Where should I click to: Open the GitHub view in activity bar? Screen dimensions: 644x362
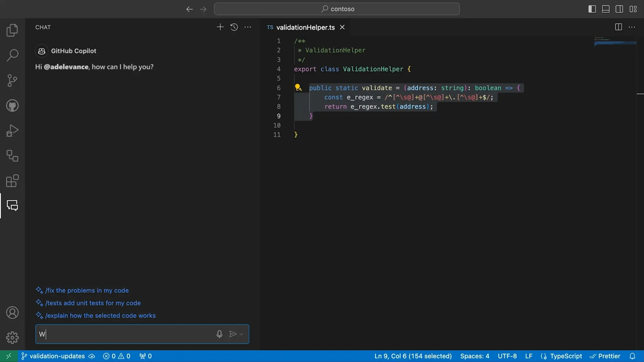coord(12,106)
